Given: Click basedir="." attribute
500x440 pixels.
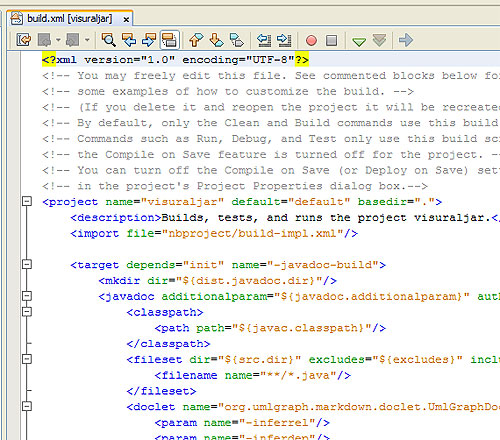Looking at the screenshot, I should pos(396,202).
